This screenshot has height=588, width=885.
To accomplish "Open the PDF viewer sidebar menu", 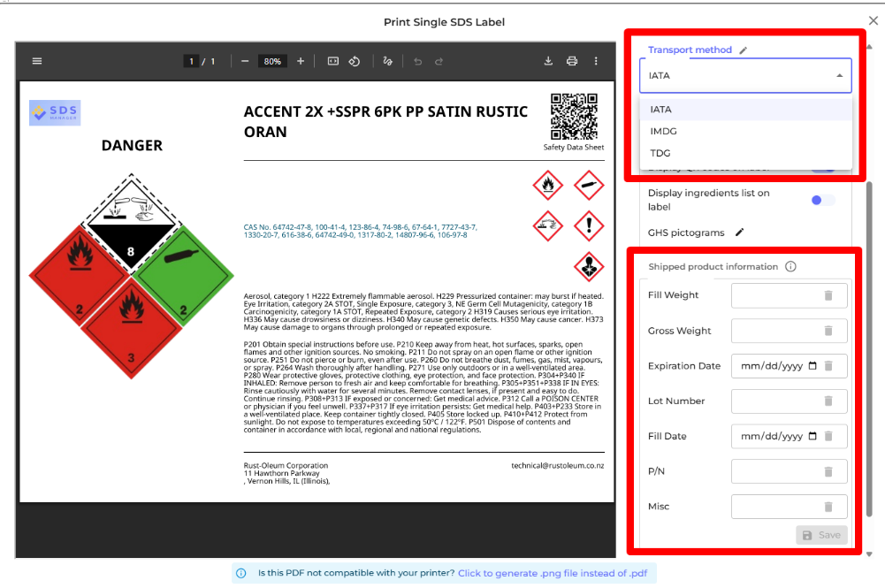I will 37,61.
